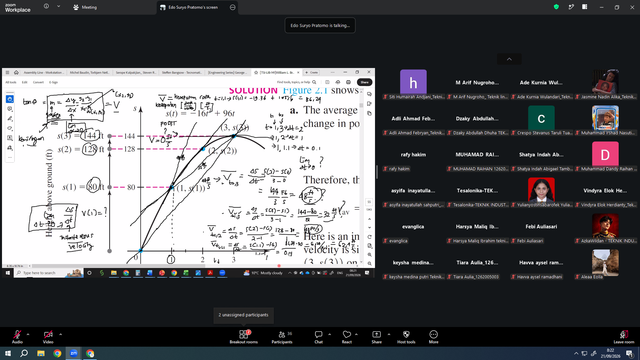The image size is (640, 360).
Task: Click Adli Ahmad Feb... participant name
Action: coord(413,118)
